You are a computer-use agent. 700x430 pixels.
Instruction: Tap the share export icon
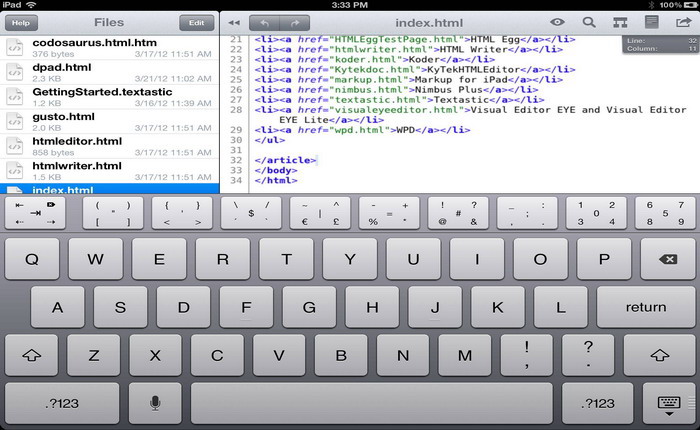tap(682, 21)
